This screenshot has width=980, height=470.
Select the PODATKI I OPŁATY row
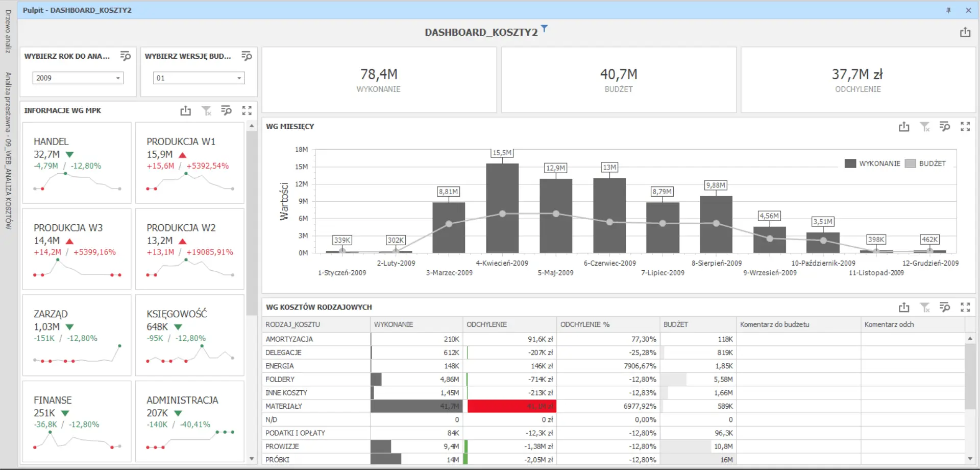[x=613, y=433]
